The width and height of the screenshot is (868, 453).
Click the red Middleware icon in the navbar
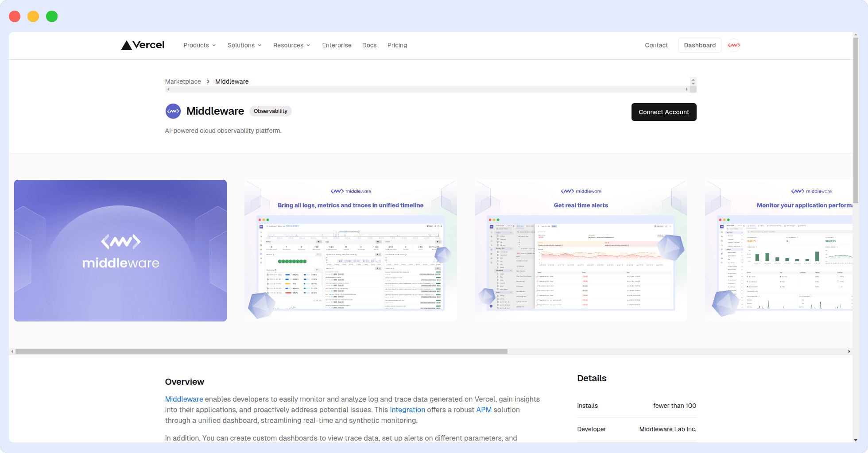click(x=733, y=45)
